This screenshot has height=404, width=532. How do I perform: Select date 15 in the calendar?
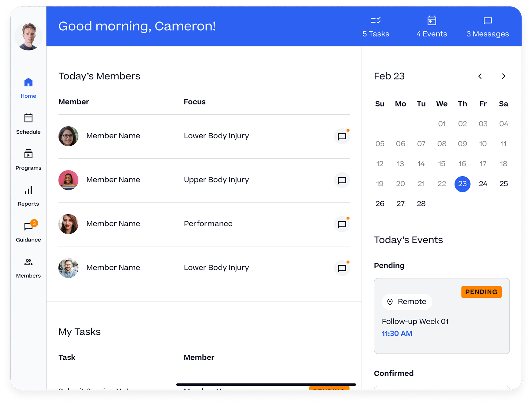[x=442, y=164]
